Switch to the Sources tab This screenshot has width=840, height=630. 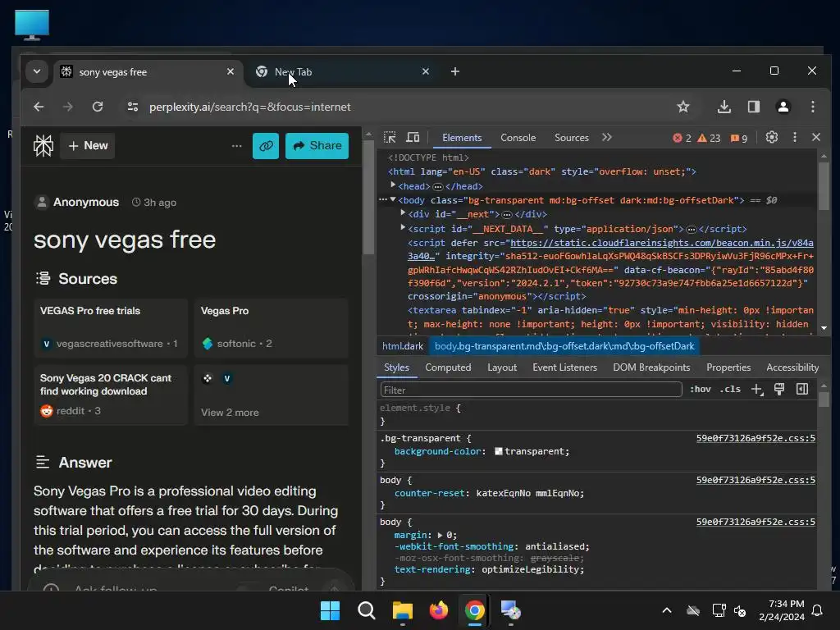pyautogui.click(x=572, y=138)
